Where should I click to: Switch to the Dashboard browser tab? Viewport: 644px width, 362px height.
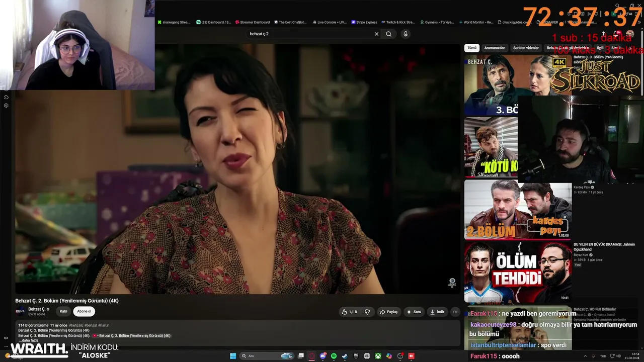[x=214, y=22]
